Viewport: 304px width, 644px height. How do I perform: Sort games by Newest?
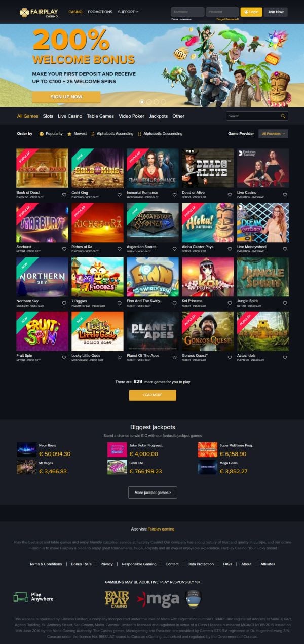pos(77,134)
